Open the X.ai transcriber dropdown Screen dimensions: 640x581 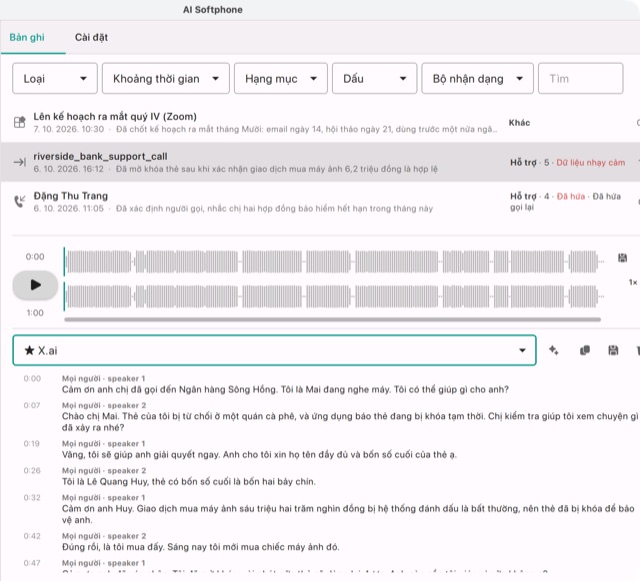pyautogui.click(x=274, y=350)
